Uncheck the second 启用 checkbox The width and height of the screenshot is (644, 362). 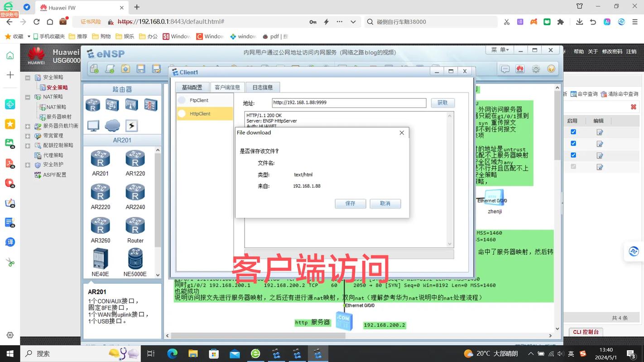click(x=573, y=143)
